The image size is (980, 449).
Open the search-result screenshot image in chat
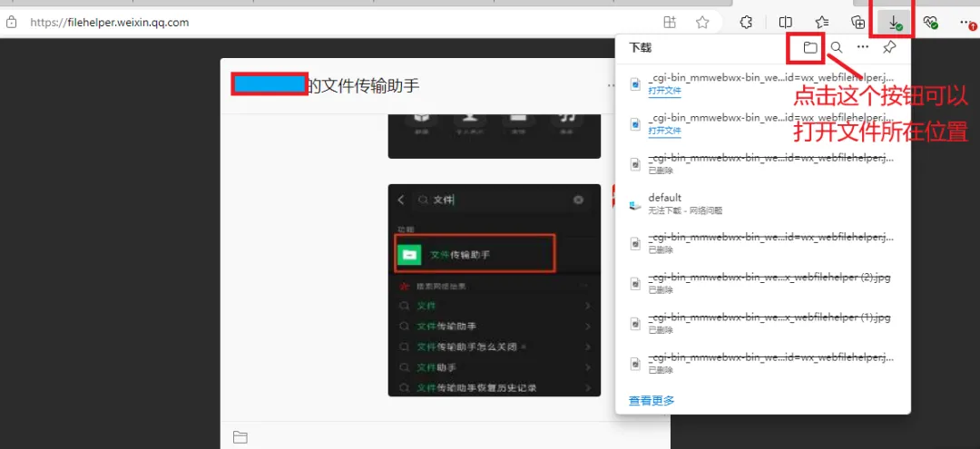tap(494, 289)
